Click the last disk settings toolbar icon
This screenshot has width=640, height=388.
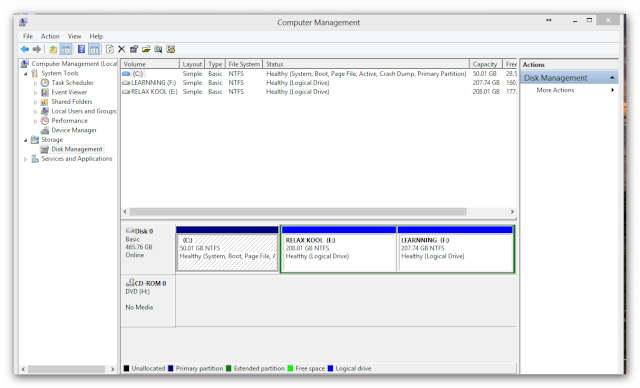click(171, 49)
